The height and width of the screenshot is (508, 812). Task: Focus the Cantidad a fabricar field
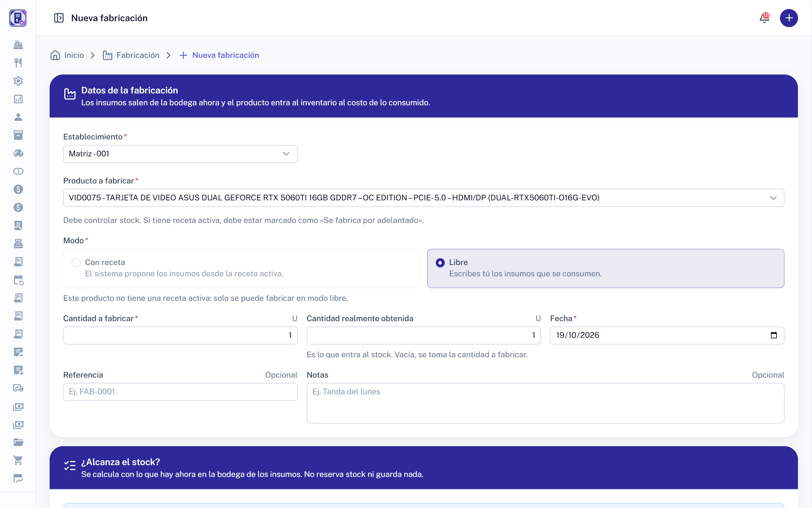point(180,335)
